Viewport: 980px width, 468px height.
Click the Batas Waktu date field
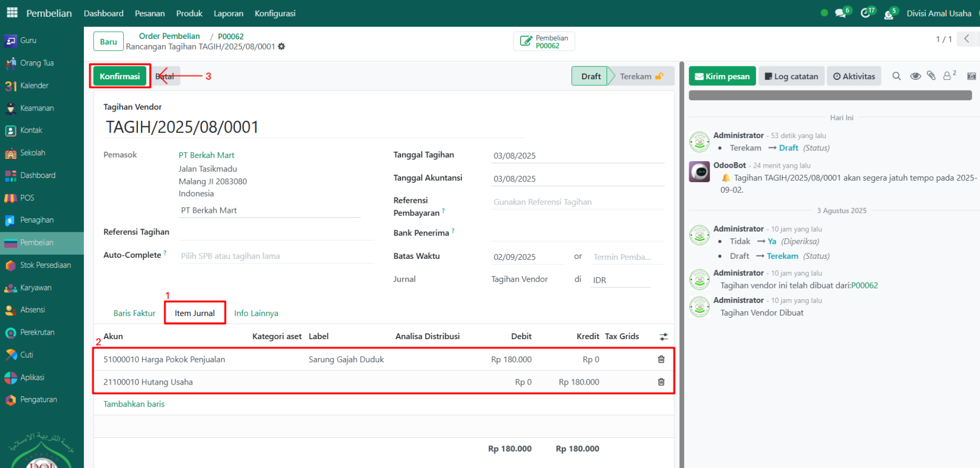[526, 257]
